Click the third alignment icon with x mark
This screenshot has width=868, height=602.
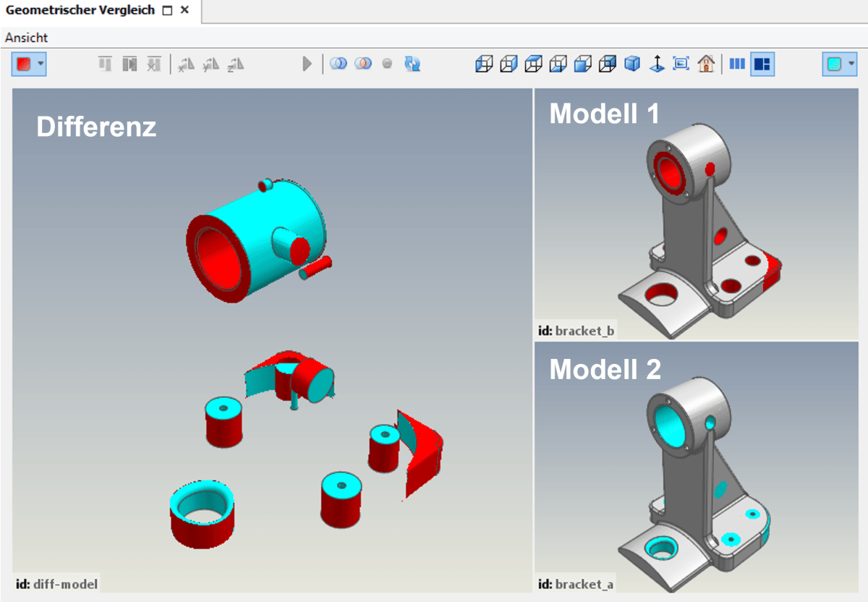(x=153, y=64)
